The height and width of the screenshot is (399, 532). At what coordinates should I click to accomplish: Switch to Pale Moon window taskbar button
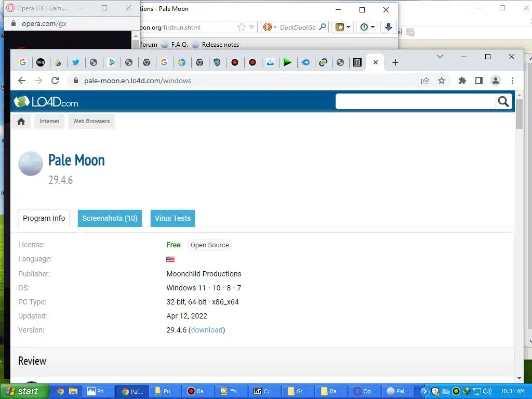397,392
